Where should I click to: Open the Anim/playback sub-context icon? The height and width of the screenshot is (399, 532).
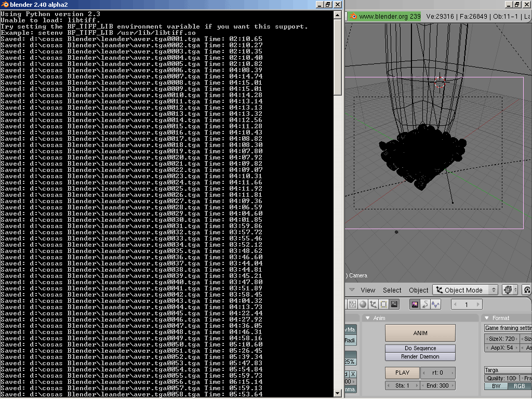tap(425, 304)
